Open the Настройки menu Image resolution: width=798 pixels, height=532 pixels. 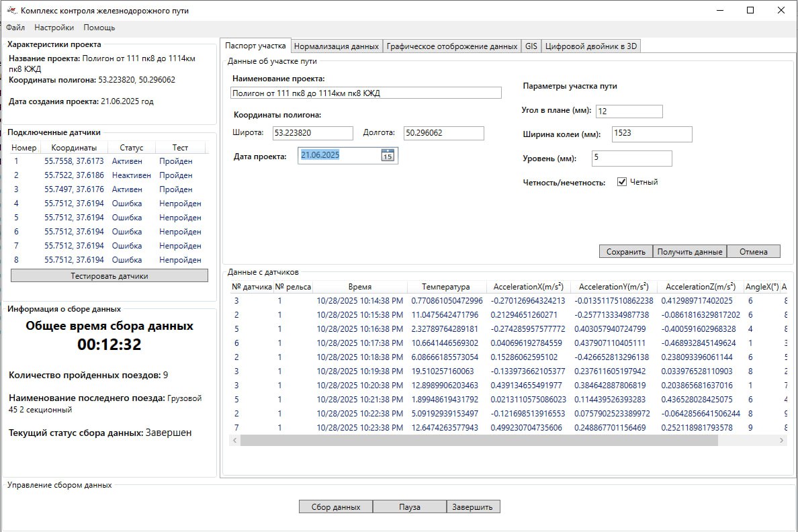(x=54, y=28)
